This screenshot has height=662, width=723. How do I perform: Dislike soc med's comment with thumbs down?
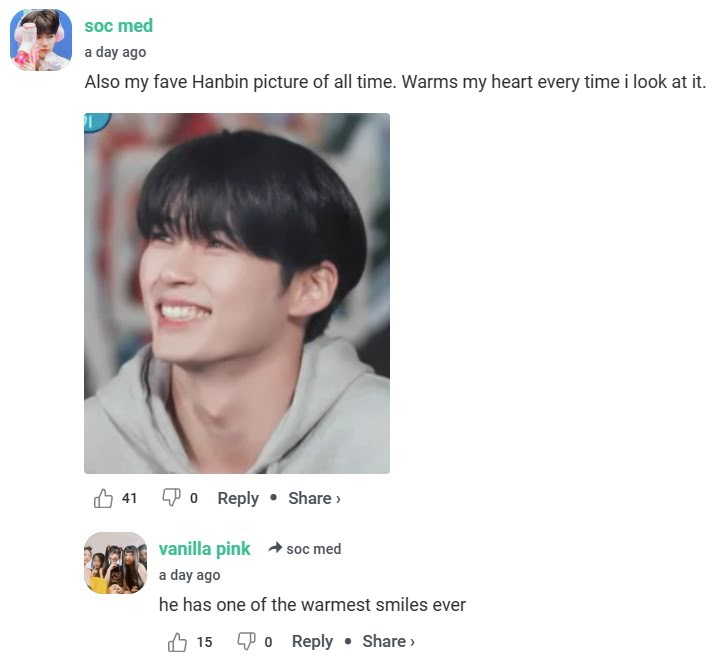pos(171,498)
